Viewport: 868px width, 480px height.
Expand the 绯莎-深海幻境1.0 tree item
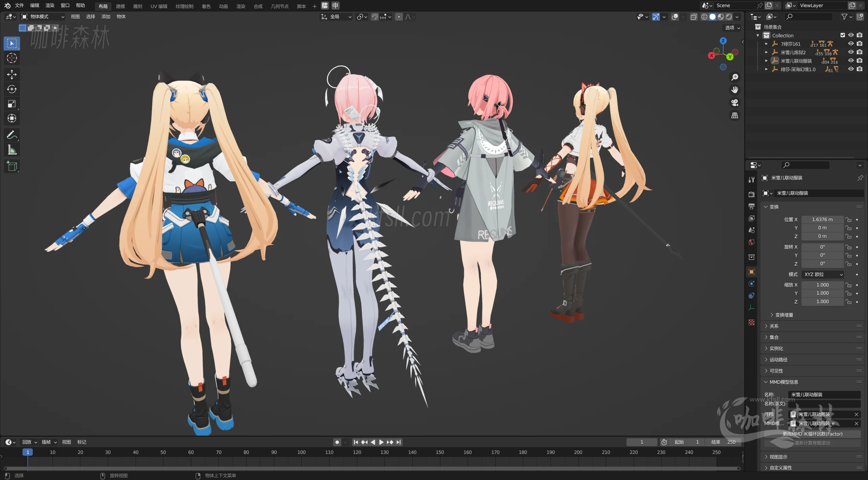tap(766, 69)
